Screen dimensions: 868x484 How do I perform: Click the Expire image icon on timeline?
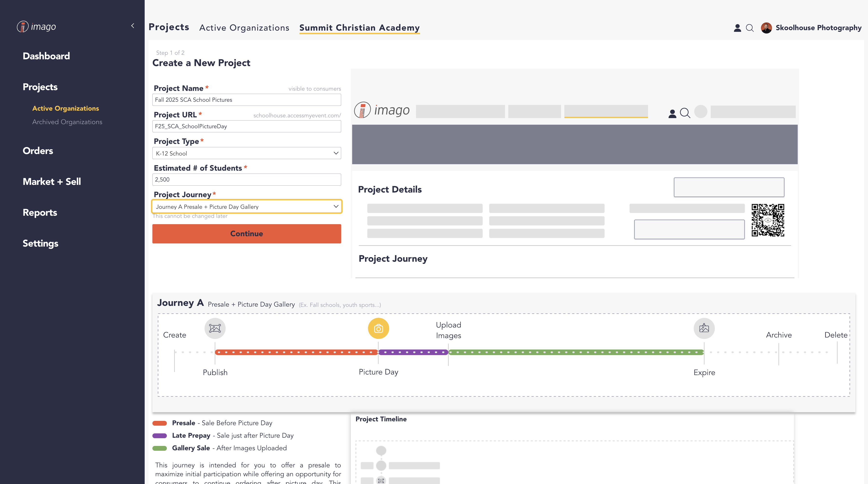[704, 328]
